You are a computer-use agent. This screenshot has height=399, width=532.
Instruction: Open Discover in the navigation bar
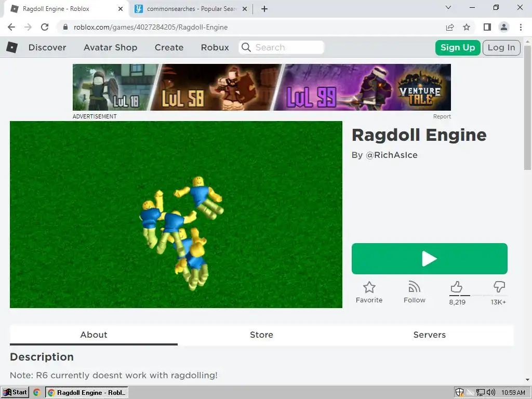point(47,47)
